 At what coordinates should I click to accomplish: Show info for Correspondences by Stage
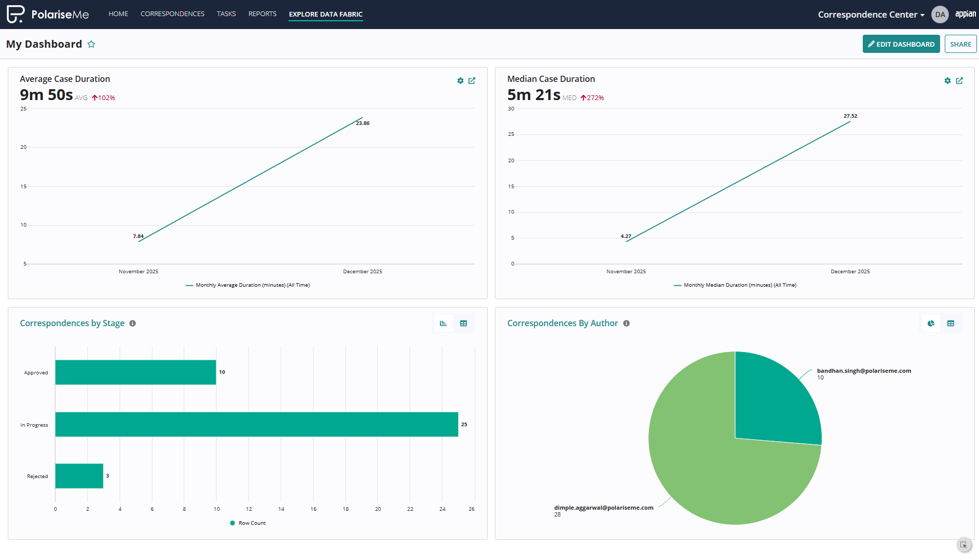coord(133,324)
